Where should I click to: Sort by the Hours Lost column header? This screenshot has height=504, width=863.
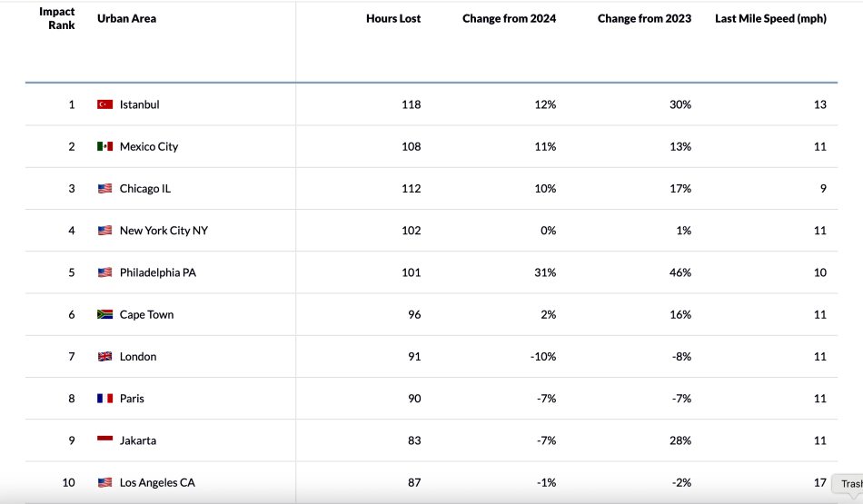393,18
